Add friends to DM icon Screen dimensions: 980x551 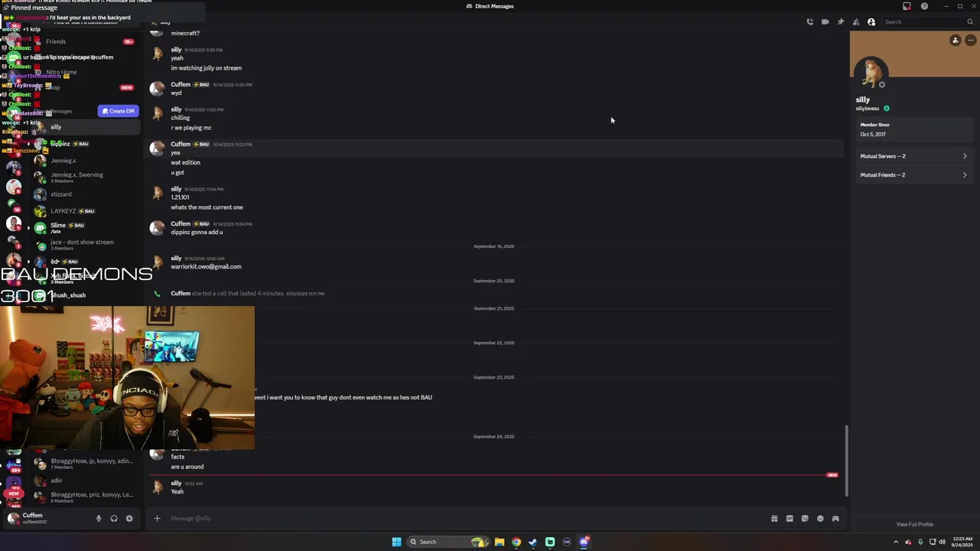tap(856, 22)
